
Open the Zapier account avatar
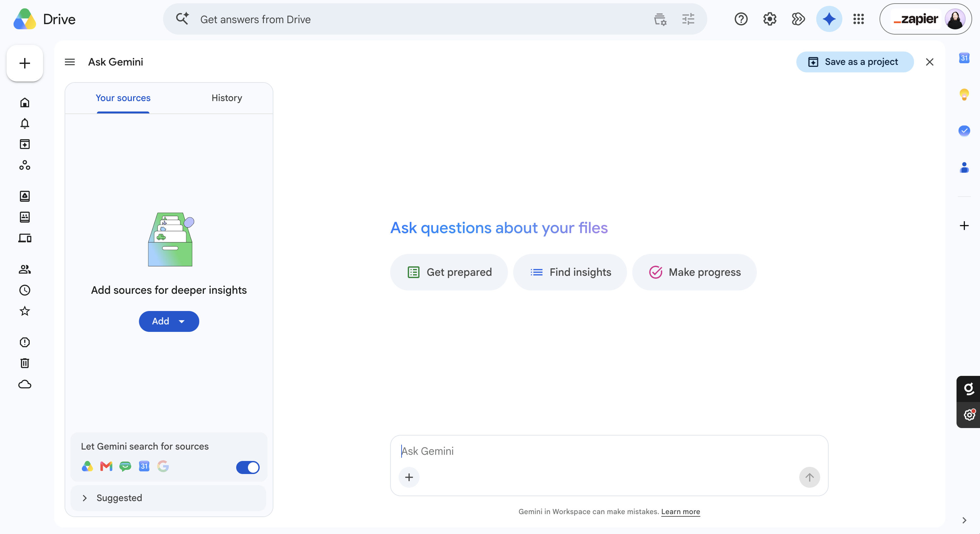[955, 19]
